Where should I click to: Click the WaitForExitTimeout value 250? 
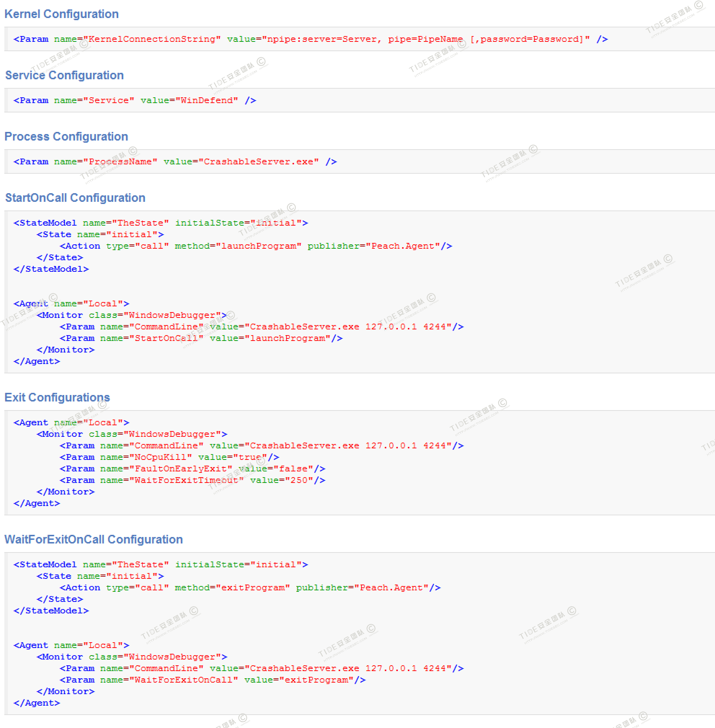point(298,480)
